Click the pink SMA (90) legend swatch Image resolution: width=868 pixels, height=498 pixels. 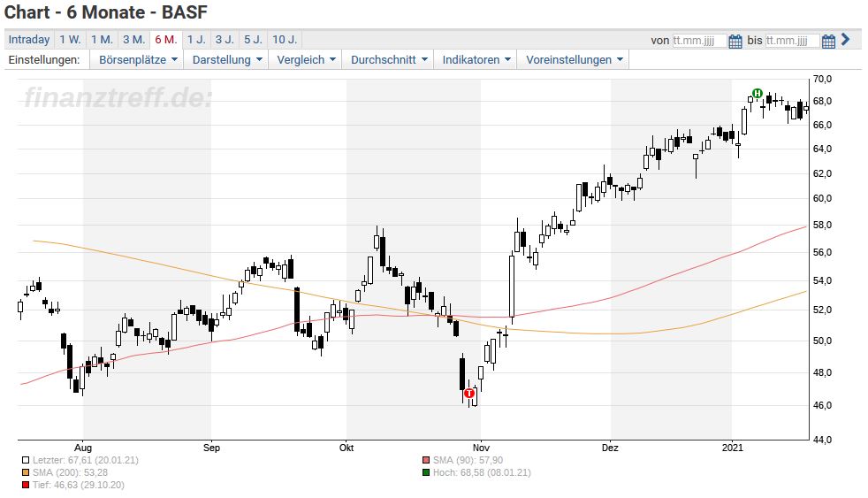(x=426, y=460)
